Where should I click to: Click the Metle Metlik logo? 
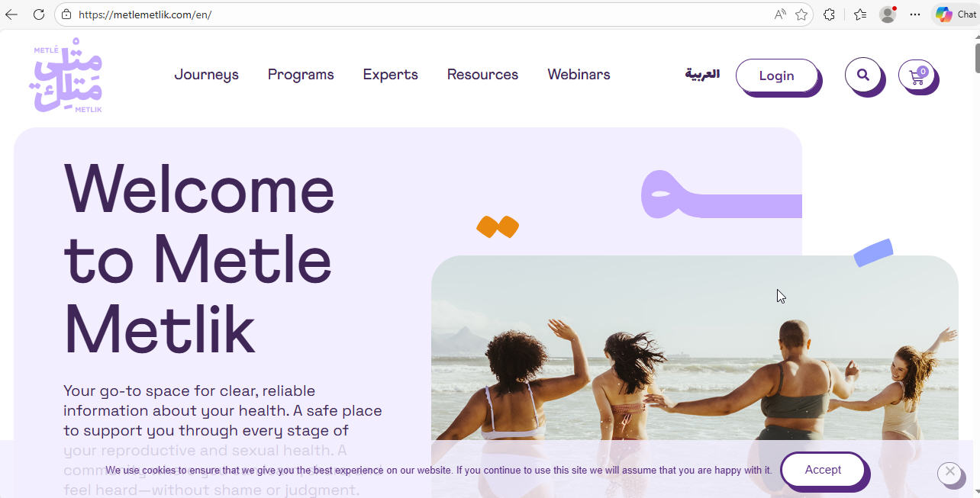pyautogui.click(x=66, y=76)
